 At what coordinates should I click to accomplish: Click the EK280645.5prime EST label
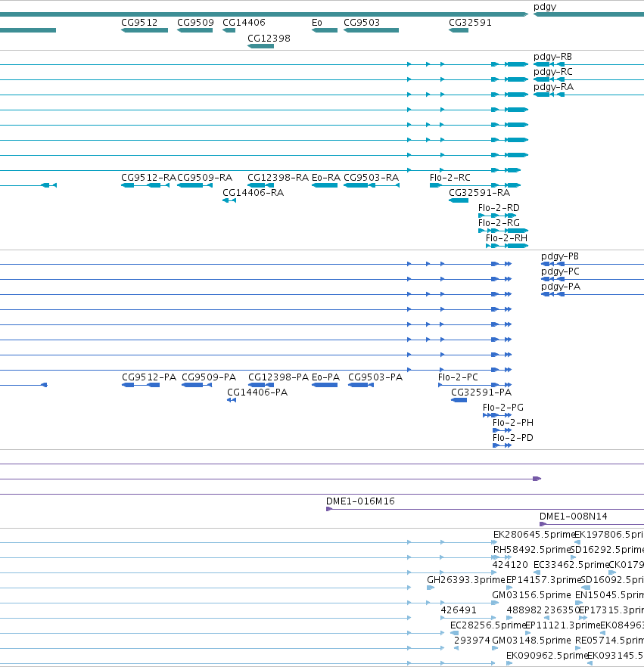tap(534, 535)
